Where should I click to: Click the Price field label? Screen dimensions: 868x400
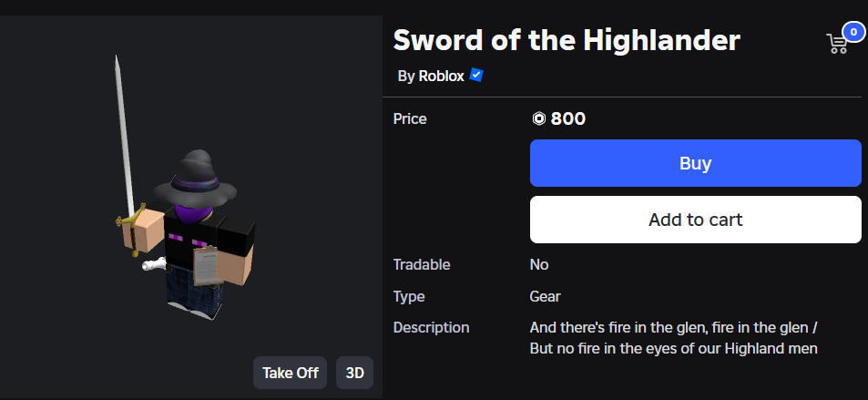click(x=409, y=118)
